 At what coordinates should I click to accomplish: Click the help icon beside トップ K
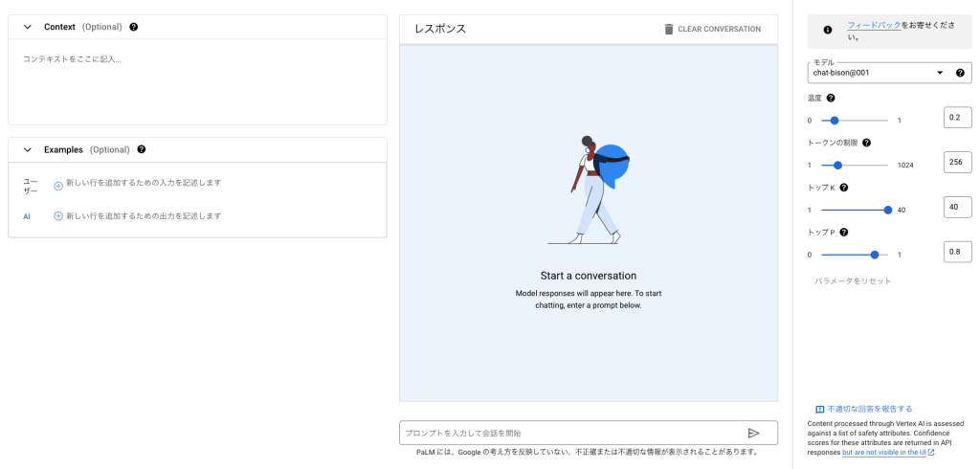pyautogui.click(x=844, y=188)
